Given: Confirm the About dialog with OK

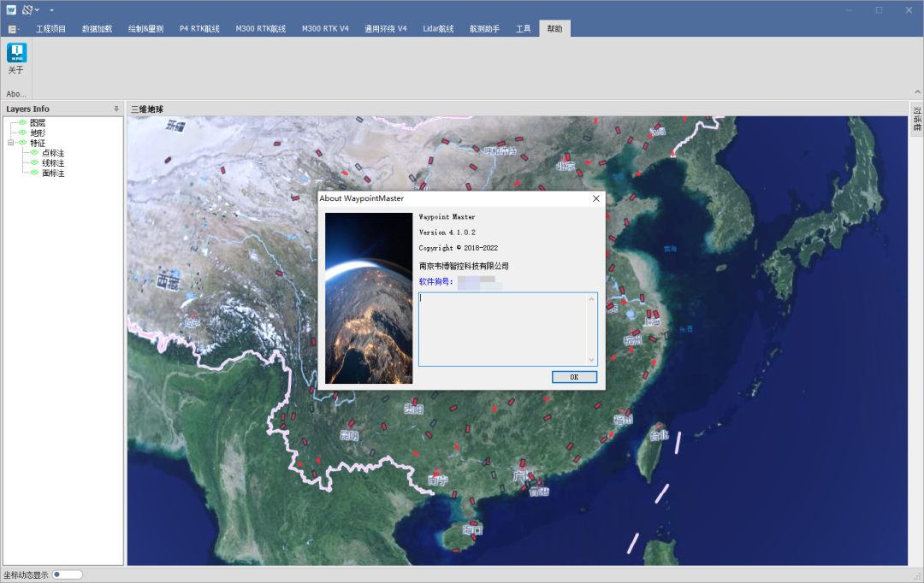Looking at the screenshot, I should 575,377.
